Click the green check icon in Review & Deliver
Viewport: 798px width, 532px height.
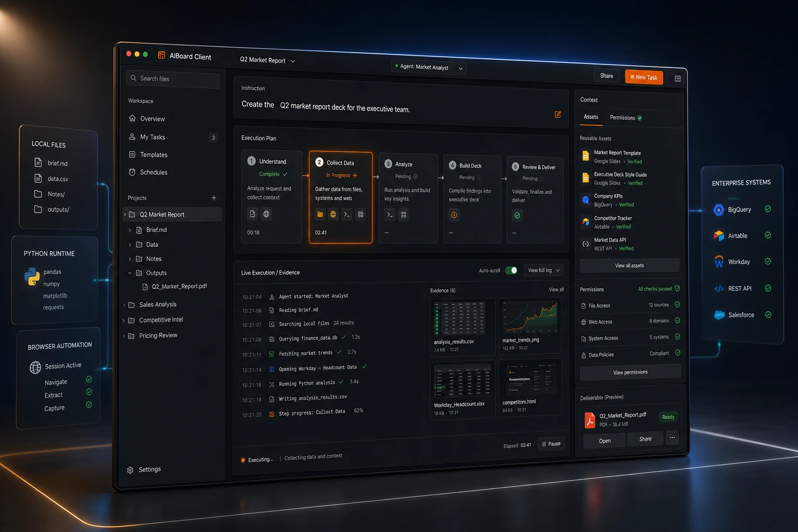click(x=517, y=215)
